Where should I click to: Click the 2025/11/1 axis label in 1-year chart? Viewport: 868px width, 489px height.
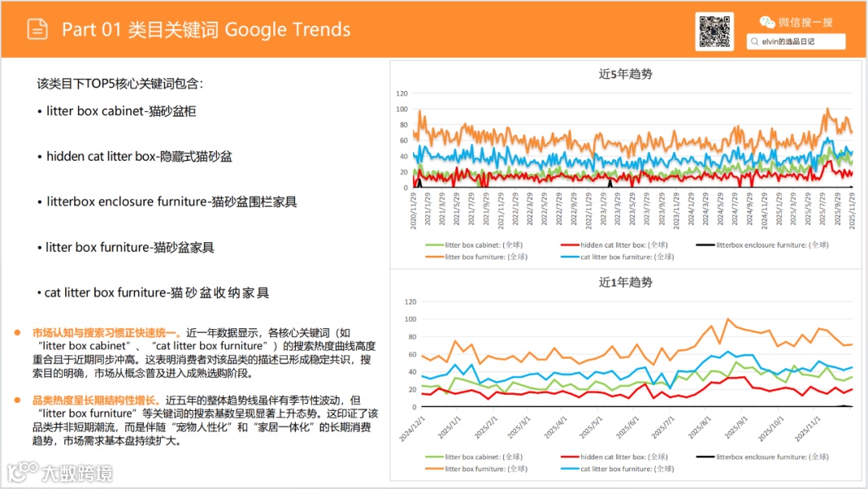point(807,429)
